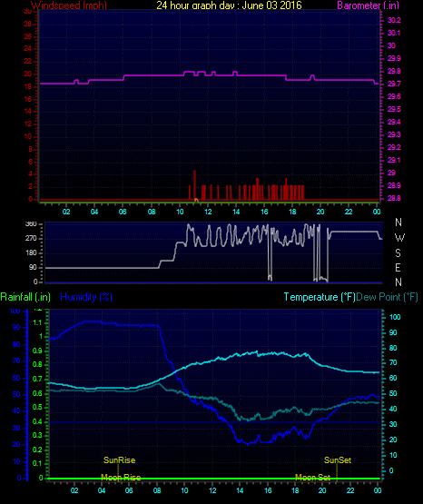Click the 24 hour graph day title
Screen dimensions: 423x504
coord(229,5)
